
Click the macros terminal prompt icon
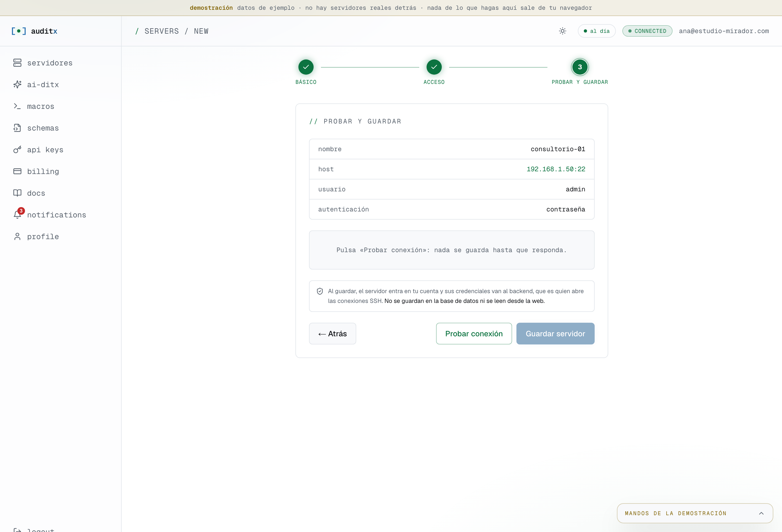[x=17, y=106]
